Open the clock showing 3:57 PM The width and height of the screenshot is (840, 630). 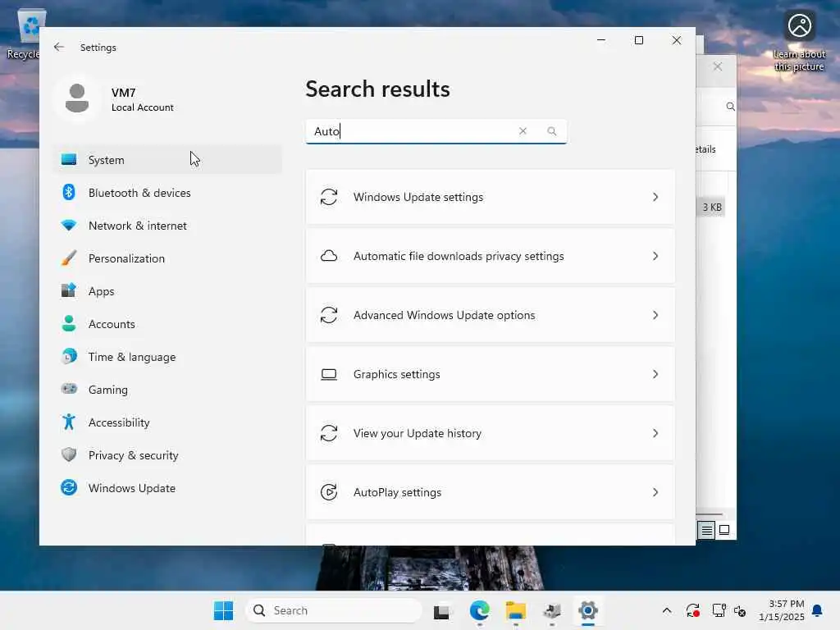[782, 610]
